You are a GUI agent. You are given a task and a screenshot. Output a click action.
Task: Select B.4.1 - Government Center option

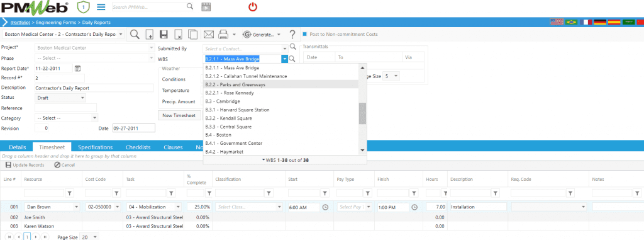pyautogui.click(x=280, y=143)
